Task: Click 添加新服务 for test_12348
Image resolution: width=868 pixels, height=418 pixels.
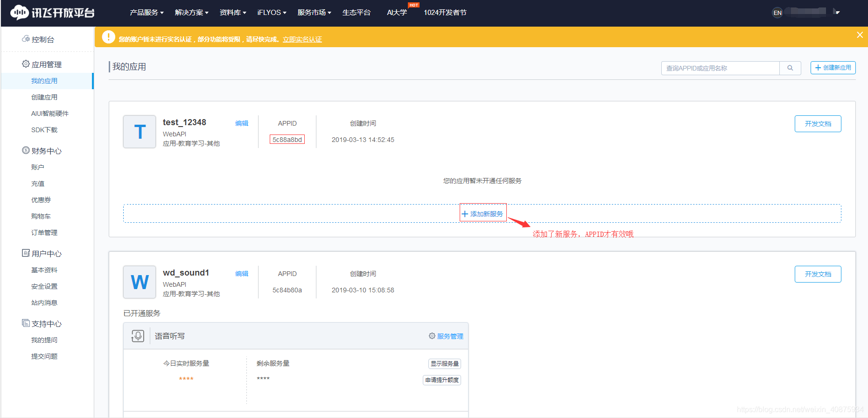Action: coord(483,213)
